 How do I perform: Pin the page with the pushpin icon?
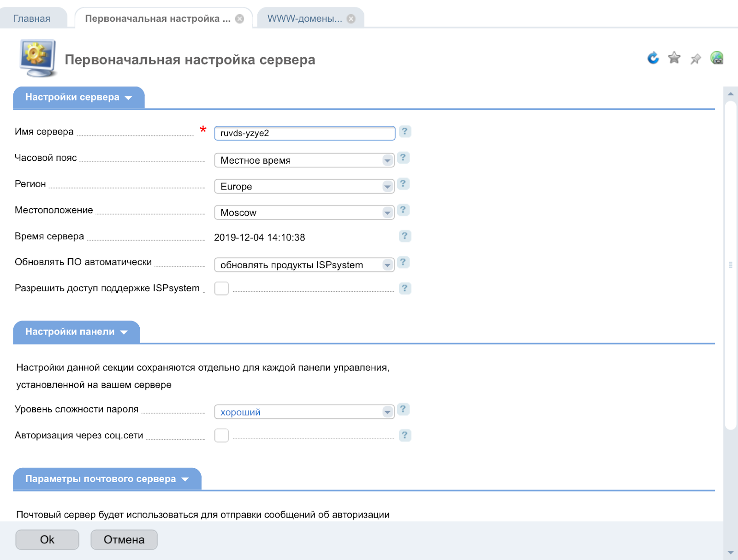695,59
